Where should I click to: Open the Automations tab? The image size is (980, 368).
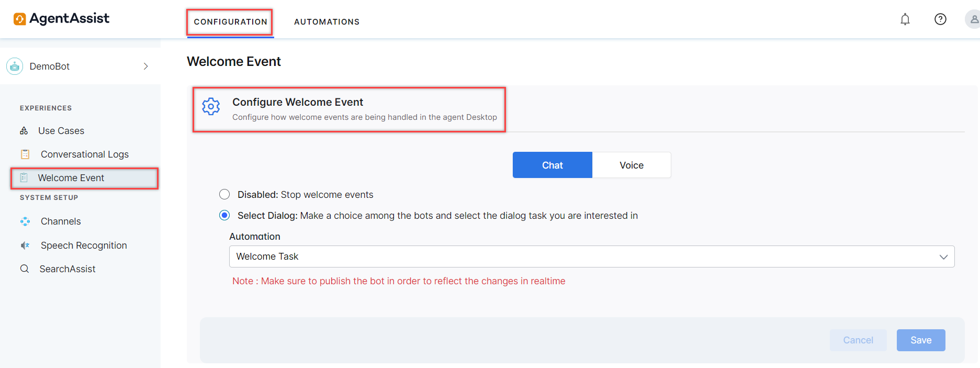coord(326,21)
